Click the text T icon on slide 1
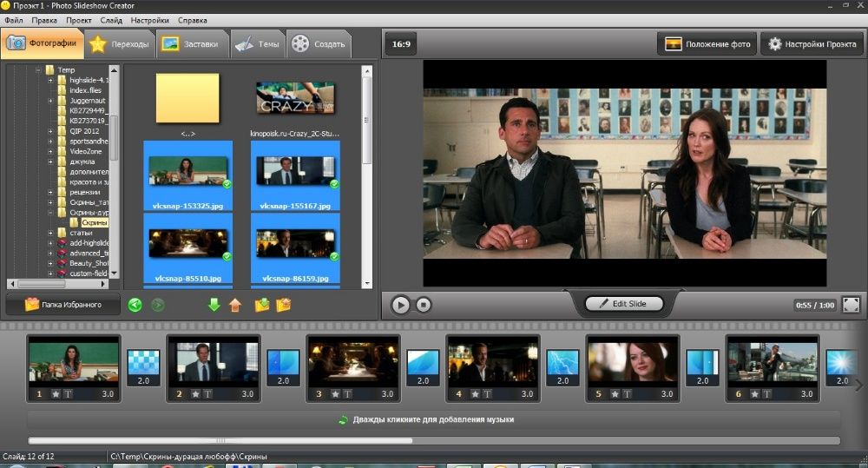The image size is (868, 468). [68, 394]
